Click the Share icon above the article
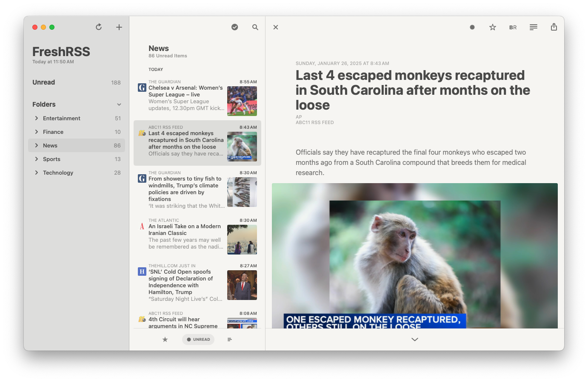The width and height of the screenshot is (588, 382). (554, 27)
